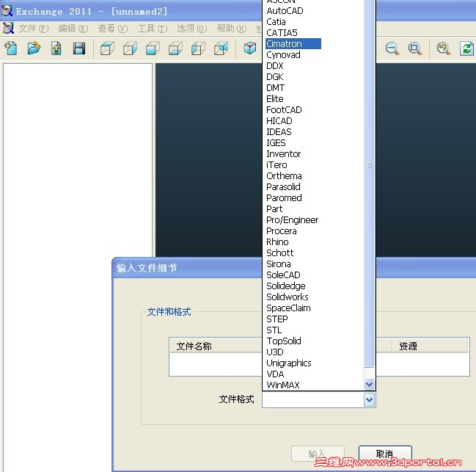
Task: Choose Orthema from format list
Action: 284,176
